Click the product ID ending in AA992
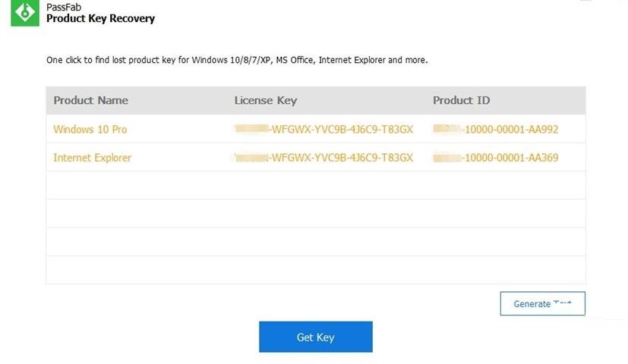Image resolution: width=628 pixels, height=364 pixels. (496, 129)
